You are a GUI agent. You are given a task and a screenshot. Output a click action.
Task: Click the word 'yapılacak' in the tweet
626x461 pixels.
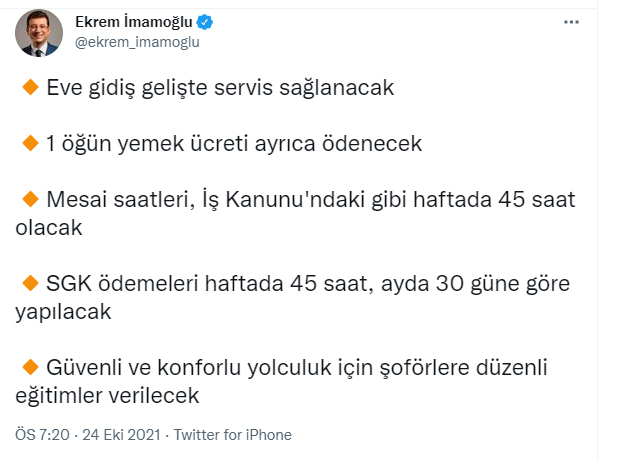coord(63,313)
